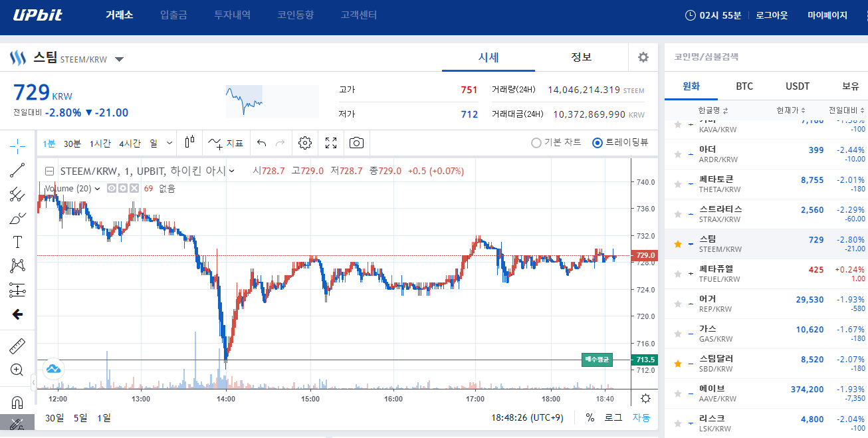Toggle favorite star for 아더 ARDR
Screen dimensions: 868x438
click(x=677, y=154)
